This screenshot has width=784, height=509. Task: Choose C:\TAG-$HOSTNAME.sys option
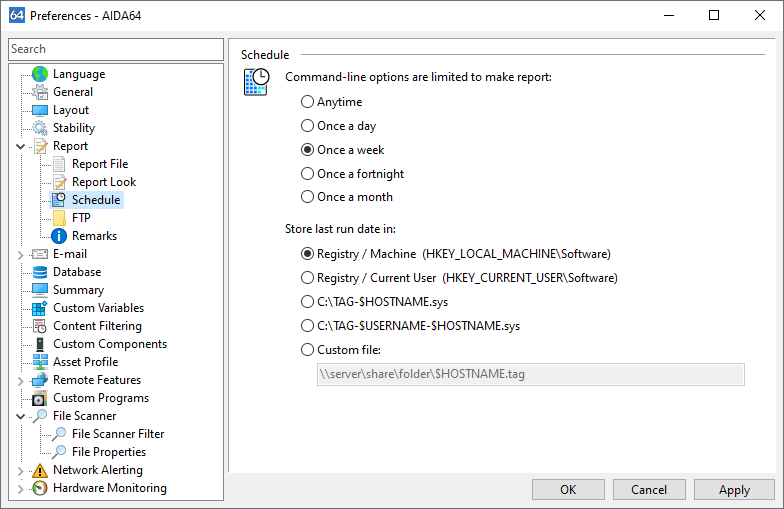coord(374,302)
